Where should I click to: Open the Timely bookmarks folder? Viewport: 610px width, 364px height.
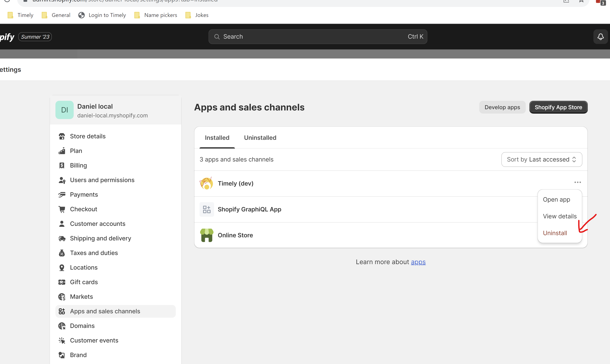pos(21,15)
